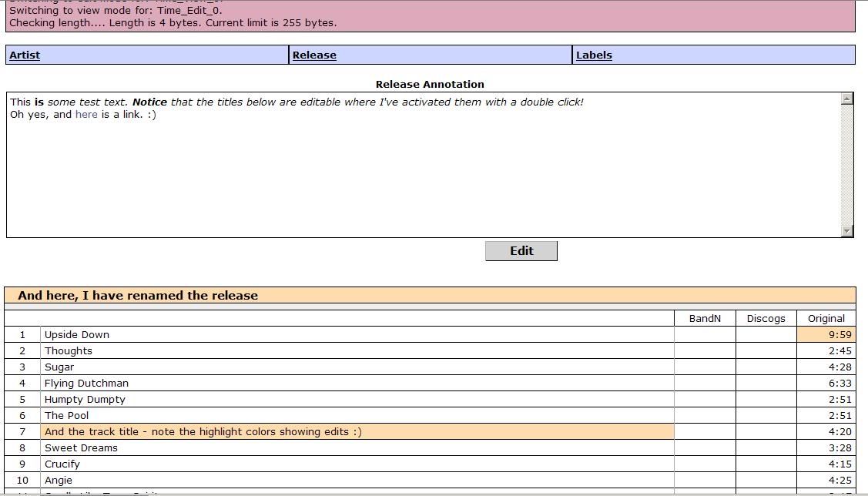The height and width of the screenshot is (496, 868).
Task: Click the annotation scrollbar track
Action: (x=847, y=165)
